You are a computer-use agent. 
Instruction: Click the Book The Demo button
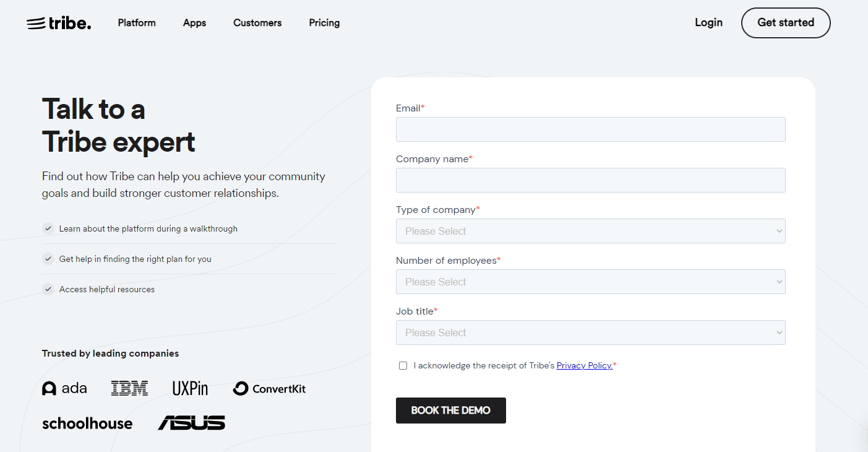(451, 411)
